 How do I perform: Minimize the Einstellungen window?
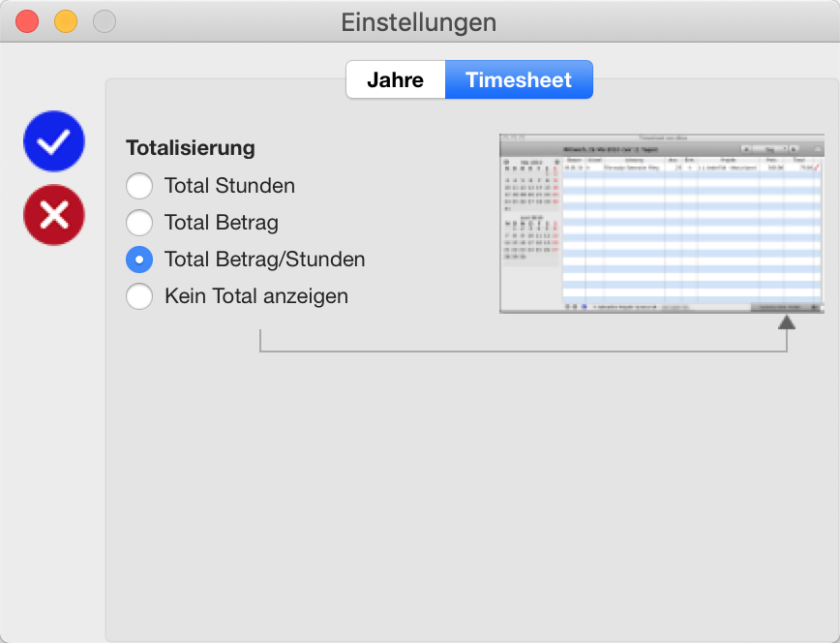pos(66,22)
